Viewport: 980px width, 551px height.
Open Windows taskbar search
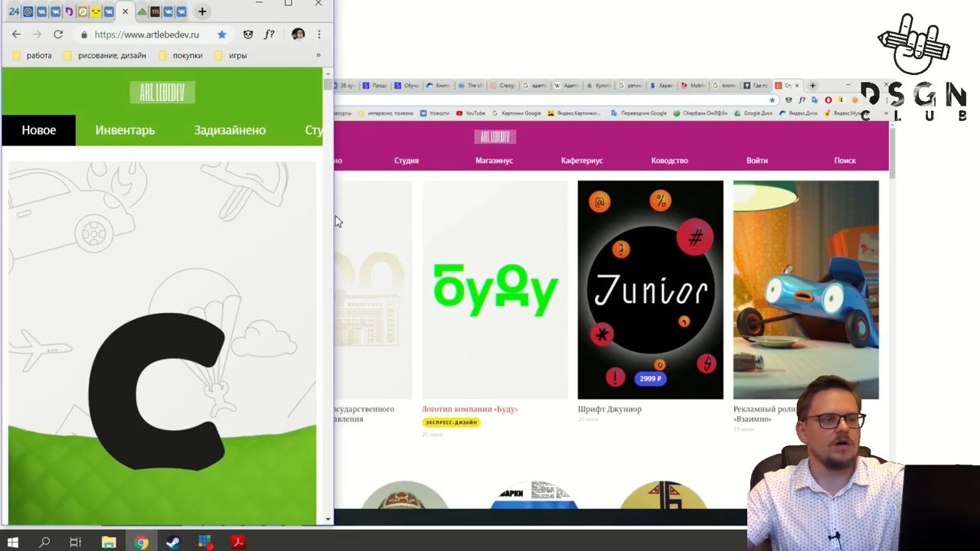(x=44, y=542)
